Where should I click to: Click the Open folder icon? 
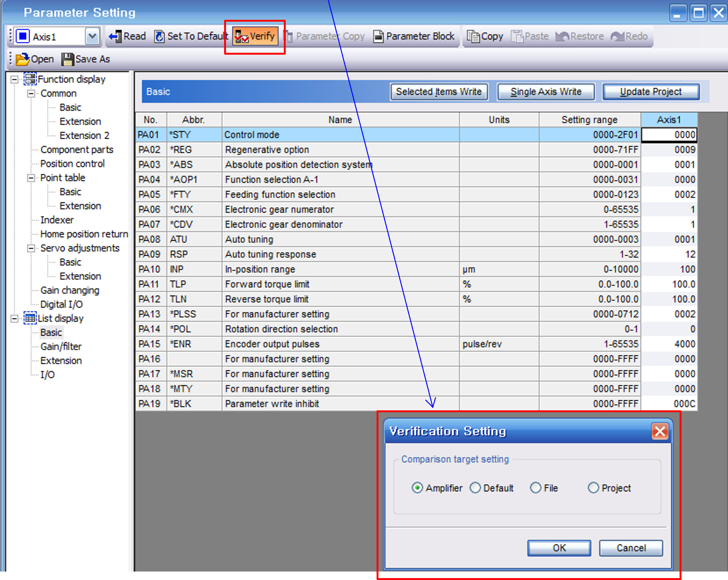point(22,59)
